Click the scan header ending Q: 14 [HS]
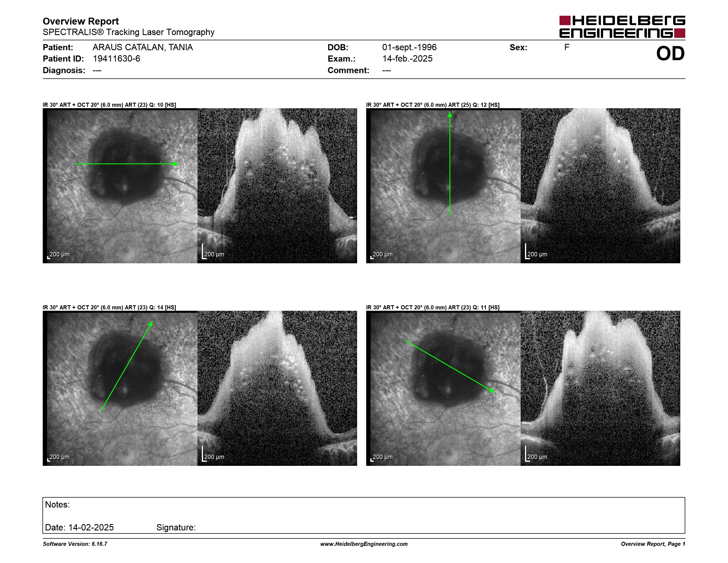Image resolution: width=728 pixels, height=563 pixels. coord(109,307)
